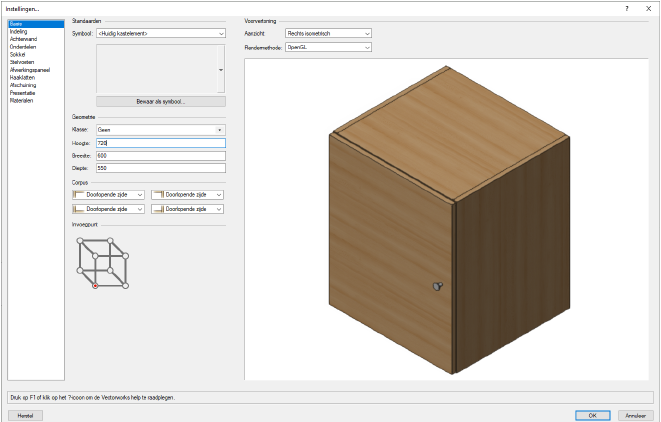
Task: Open the top-right corpus corner joint dropdown
Action: click(188, 195)
